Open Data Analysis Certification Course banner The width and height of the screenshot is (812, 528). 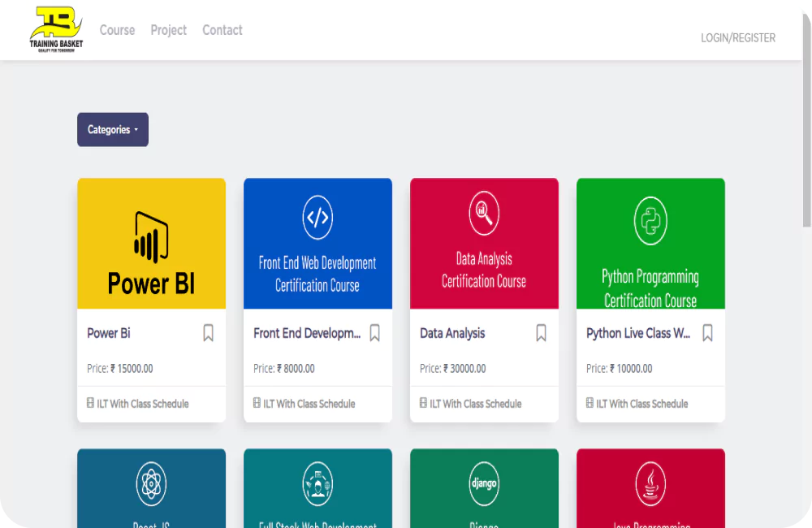(484, 244)
